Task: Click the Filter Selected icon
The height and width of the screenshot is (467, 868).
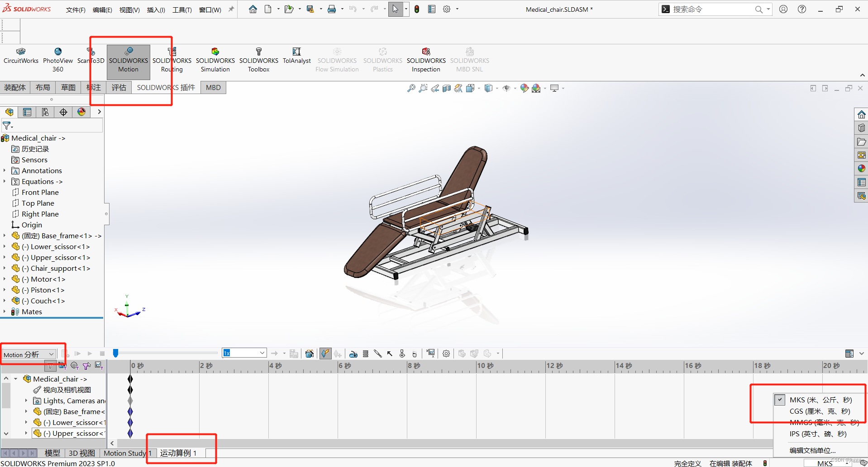Action: coord(86,366)
